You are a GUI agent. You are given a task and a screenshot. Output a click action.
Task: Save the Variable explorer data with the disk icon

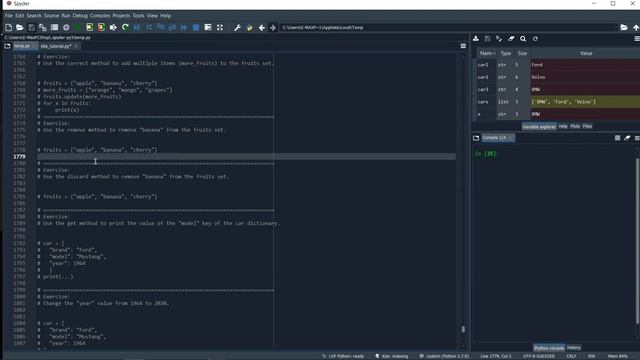(x=487, y=38)
